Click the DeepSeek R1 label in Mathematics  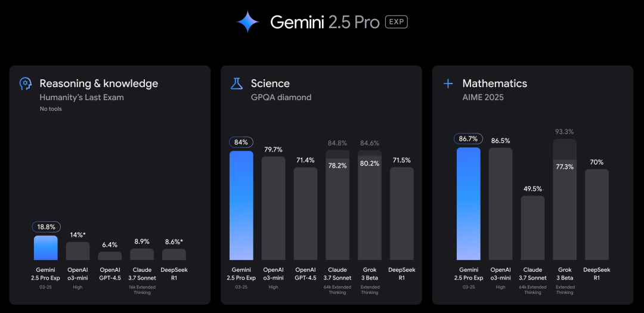point(596,274)
